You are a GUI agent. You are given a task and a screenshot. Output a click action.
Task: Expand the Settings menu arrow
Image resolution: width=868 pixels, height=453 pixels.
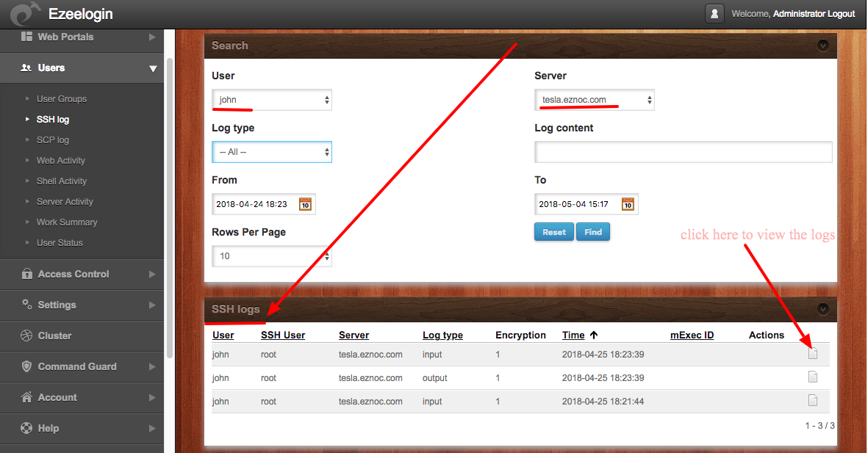152,305
